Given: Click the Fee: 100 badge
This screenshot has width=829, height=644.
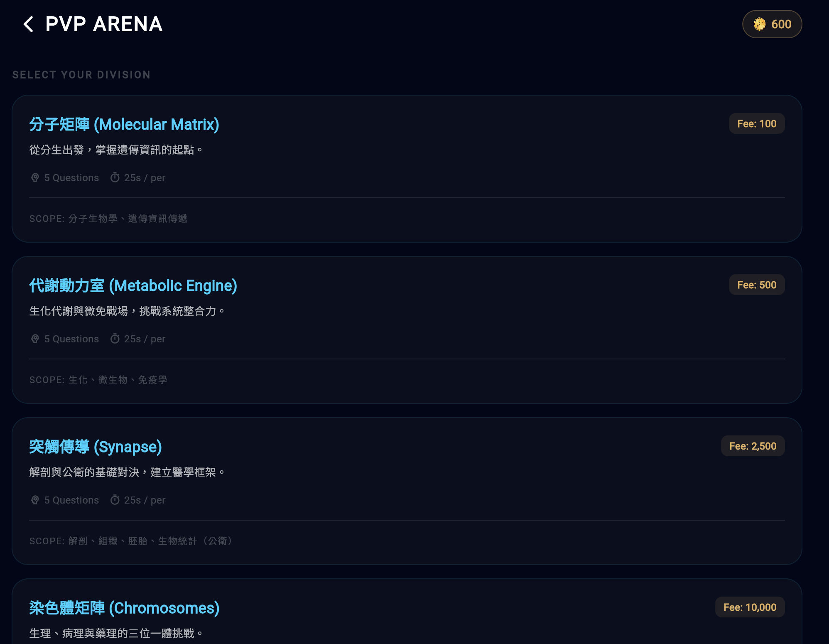Looking at the screenshot, I should (757, 124).
